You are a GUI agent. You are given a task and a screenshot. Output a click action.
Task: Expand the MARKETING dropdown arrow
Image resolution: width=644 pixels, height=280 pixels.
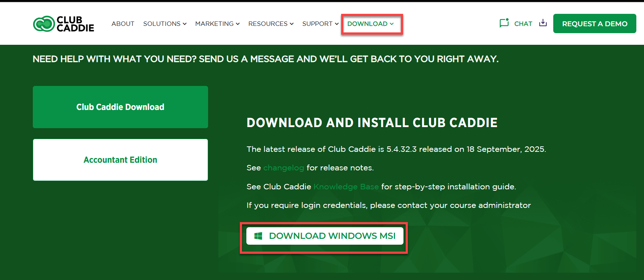[238, 24]
